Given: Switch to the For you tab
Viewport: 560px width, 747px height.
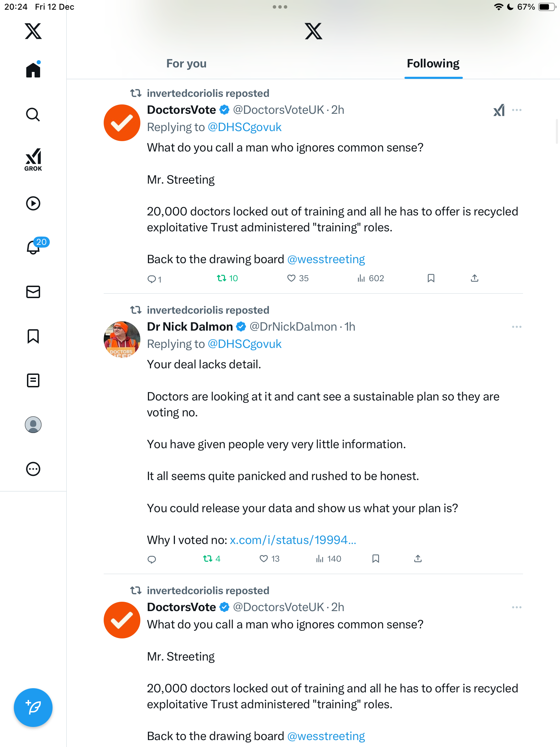Looking at the screenshot, I should (x=186, y=64).
